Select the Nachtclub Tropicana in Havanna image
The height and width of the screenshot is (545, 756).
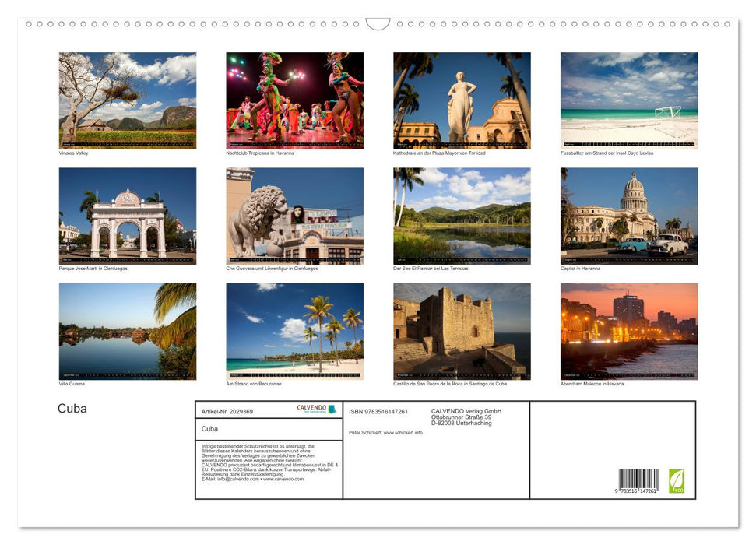294,100
